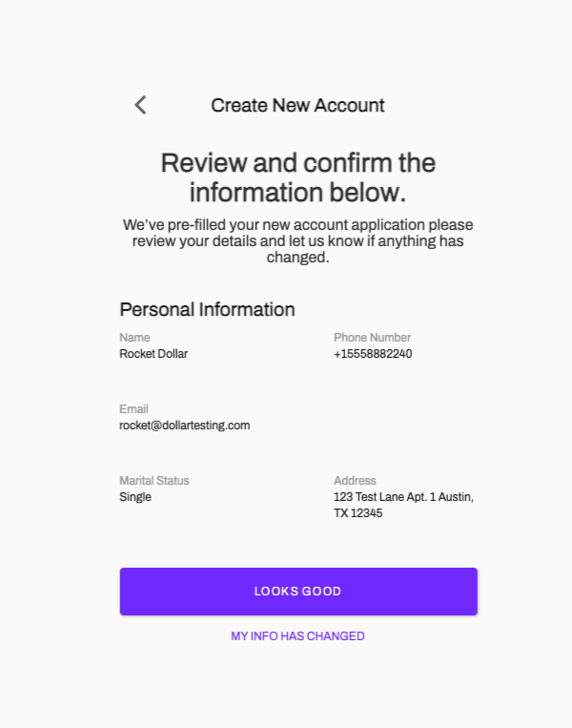
Task: Select the email rocket@dollartesting.com
Action: 184,426
